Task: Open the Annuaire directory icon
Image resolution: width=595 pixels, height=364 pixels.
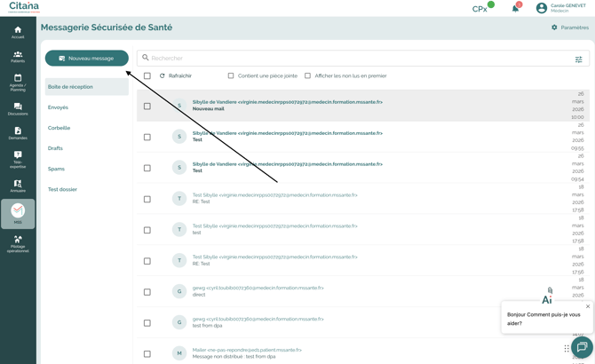Action: click(x=18, y=185)
